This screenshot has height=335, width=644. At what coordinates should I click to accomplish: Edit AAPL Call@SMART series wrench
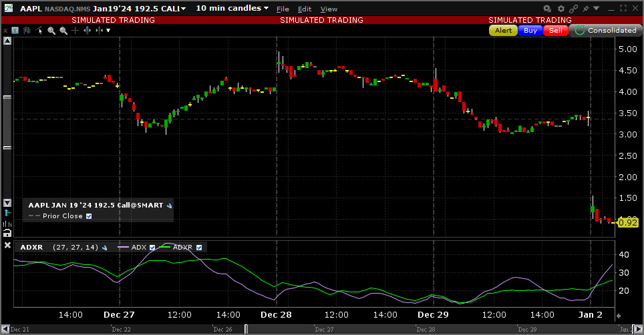(169, 206)
